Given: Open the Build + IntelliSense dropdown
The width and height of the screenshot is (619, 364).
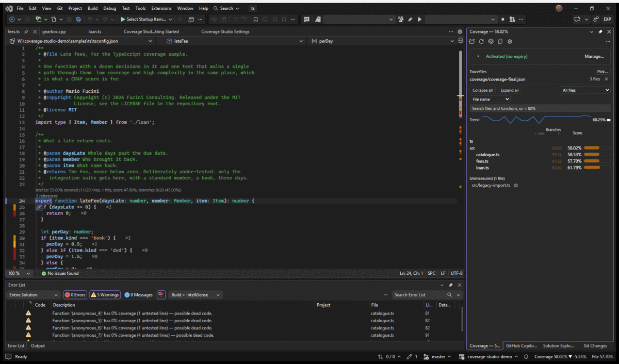Looking at the screenshot, I should point(196,295).
